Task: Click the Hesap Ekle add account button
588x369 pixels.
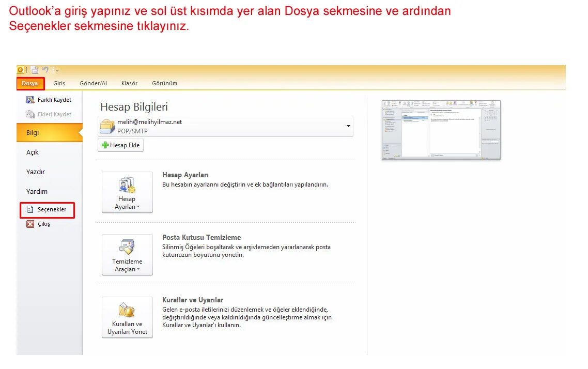Action: [x=121, y=145]
